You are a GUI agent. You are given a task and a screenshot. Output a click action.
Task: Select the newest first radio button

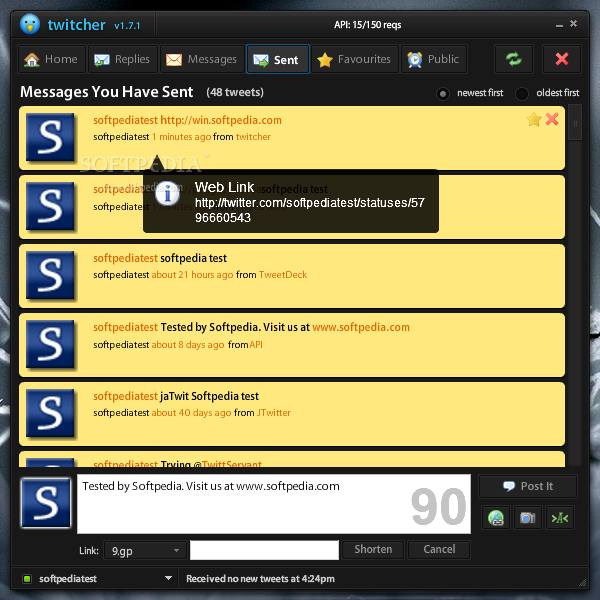click(443, 94)
